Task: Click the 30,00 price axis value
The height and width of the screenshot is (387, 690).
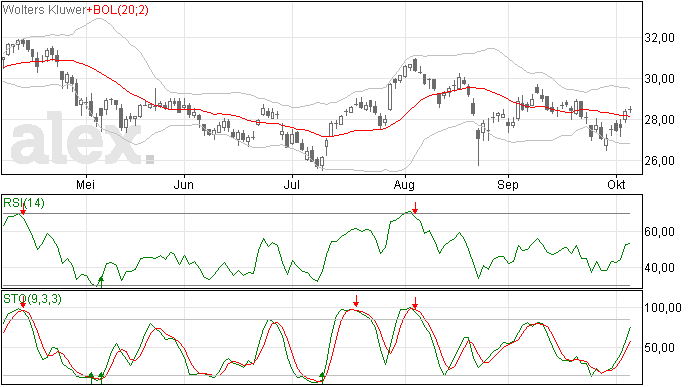Action: [659, 79]
